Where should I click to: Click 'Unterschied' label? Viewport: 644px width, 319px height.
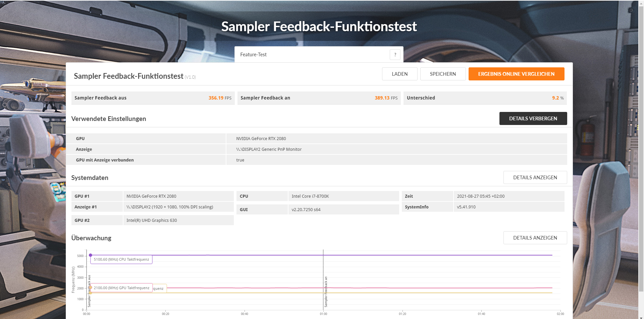click(421, 98)
